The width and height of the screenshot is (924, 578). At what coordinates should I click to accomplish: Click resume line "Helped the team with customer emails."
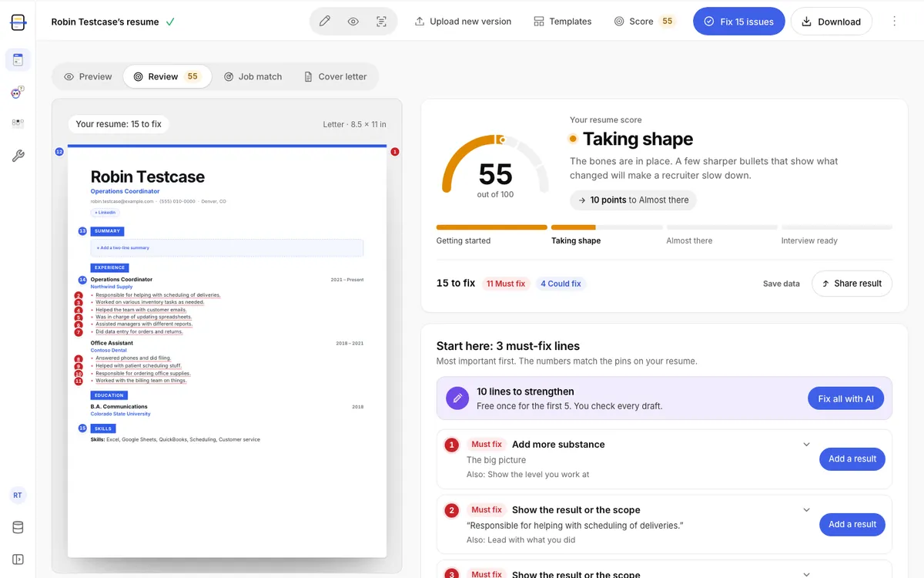tap(141, 310)
